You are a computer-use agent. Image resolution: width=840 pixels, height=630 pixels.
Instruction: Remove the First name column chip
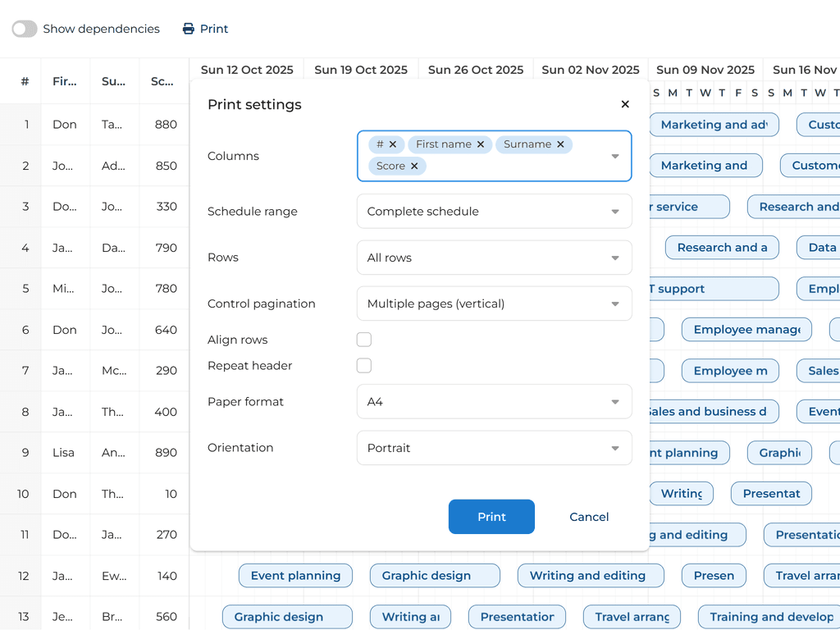[481, 144]
